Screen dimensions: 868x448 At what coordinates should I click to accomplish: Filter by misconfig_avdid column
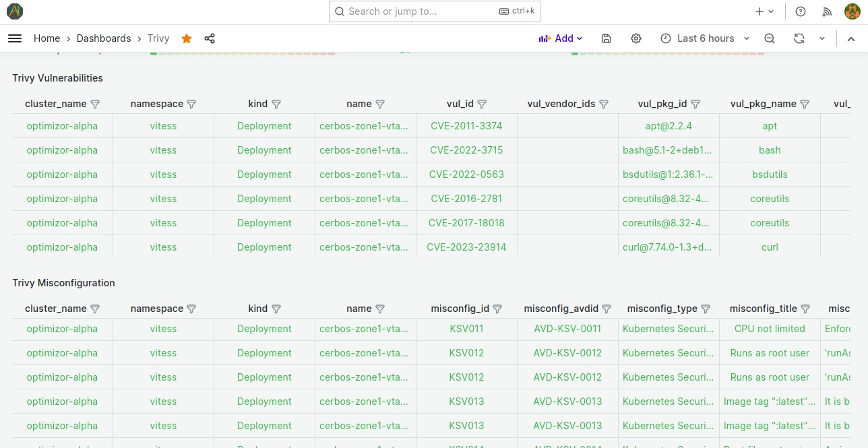coord(607,309)
